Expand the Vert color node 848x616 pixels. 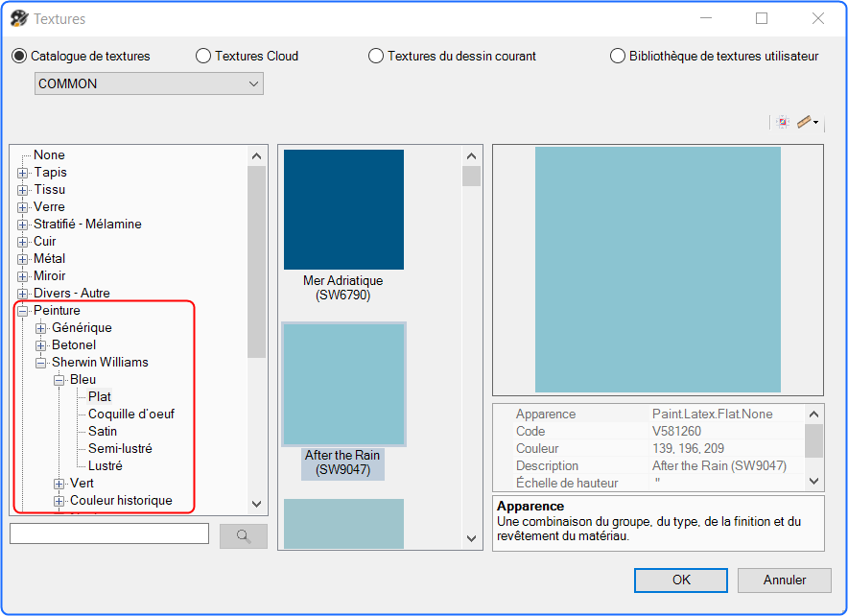click(59, 484)
